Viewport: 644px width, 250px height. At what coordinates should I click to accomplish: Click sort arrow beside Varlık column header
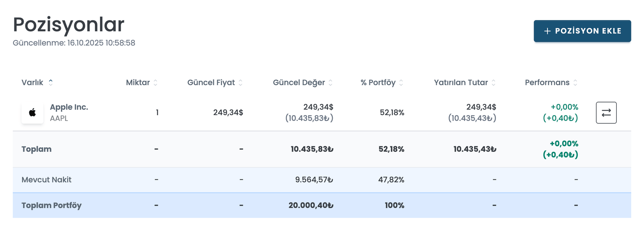pos(51,82)
